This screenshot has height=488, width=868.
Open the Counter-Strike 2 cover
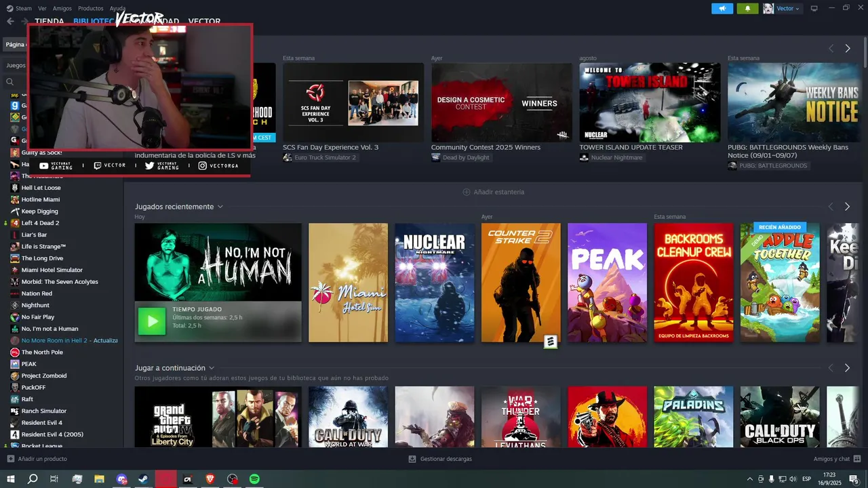(521, 283)
